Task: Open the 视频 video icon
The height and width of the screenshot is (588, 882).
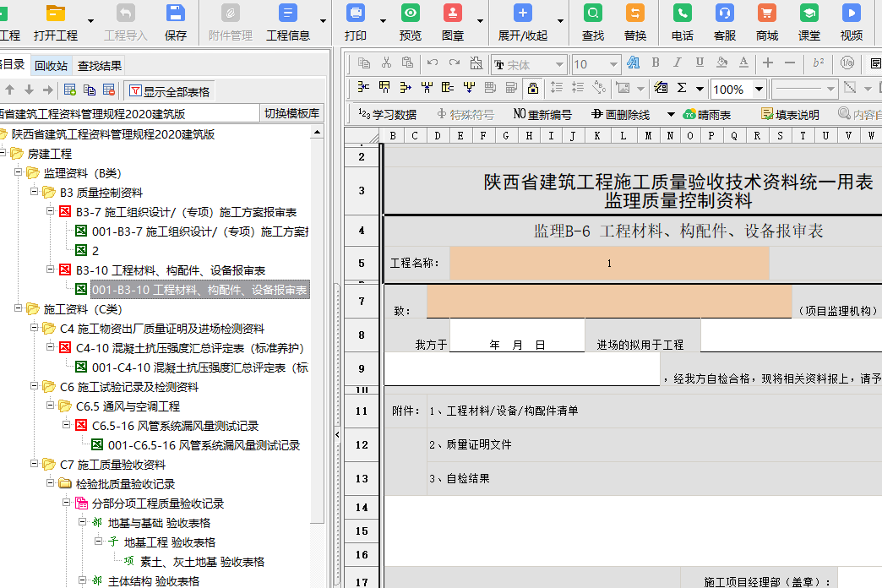Action: 851,14
